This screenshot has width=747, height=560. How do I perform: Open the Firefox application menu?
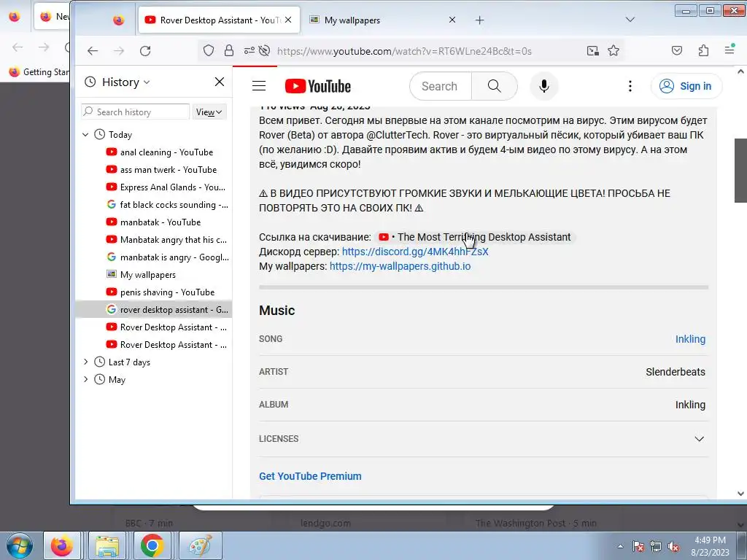coord(729,50)
